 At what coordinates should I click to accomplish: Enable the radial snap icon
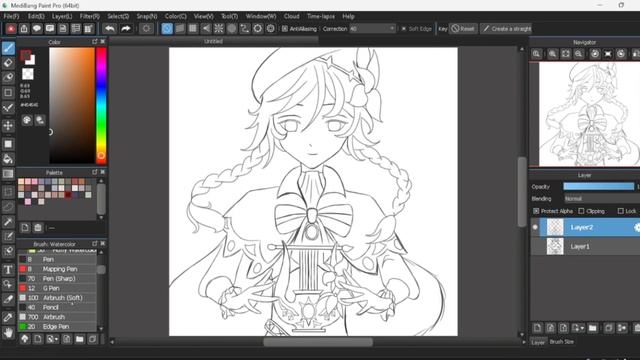(219, 29)
